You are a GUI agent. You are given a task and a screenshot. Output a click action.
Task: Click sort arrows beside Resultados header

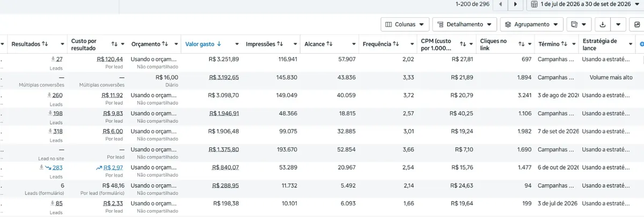[x=45, y=44]
